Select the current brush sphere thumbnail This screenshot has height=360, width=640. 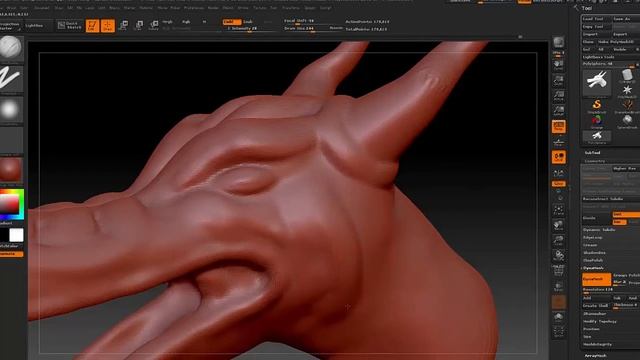[x=11, y=48]
